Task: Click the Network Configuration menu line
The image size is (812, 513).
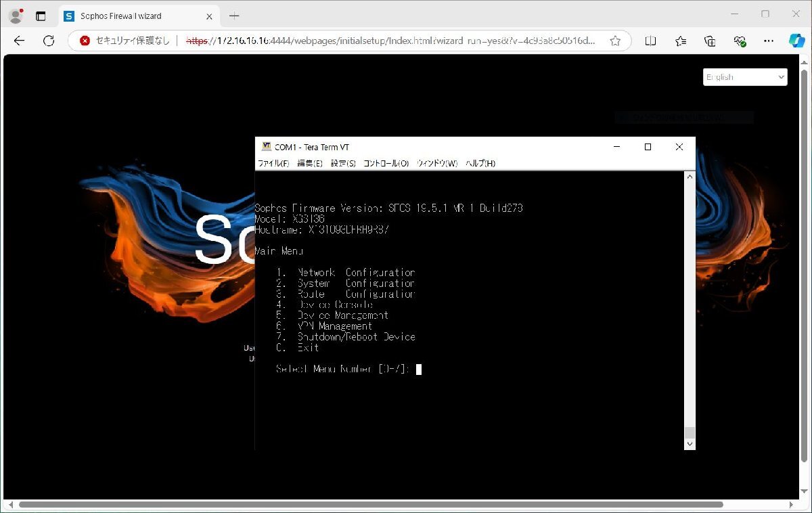Action: click(346, 272)
